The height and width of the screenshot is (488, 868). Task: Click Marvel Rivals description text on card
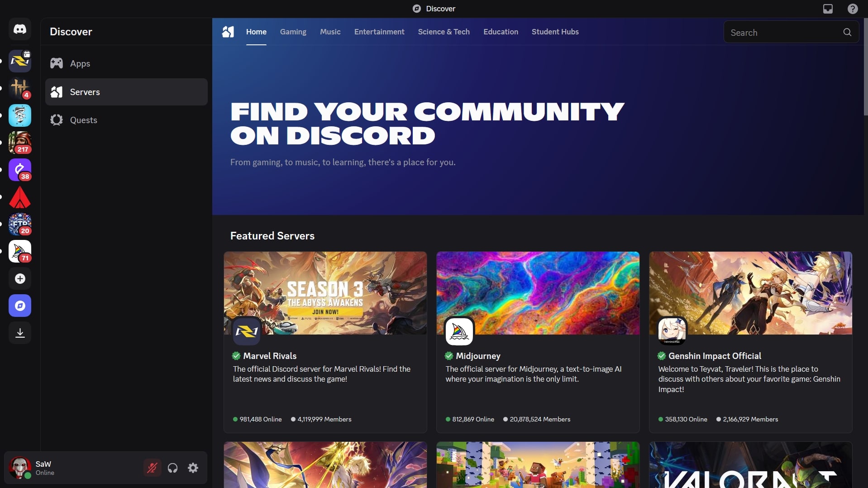(x=322, y=374)
